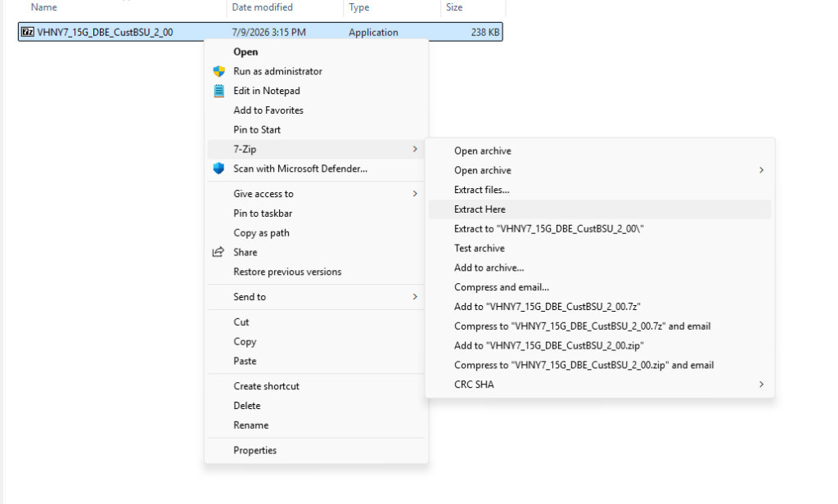838x504 pixels.
Task: Sort by the Date modified column header
Action: [x=262, y=7]
